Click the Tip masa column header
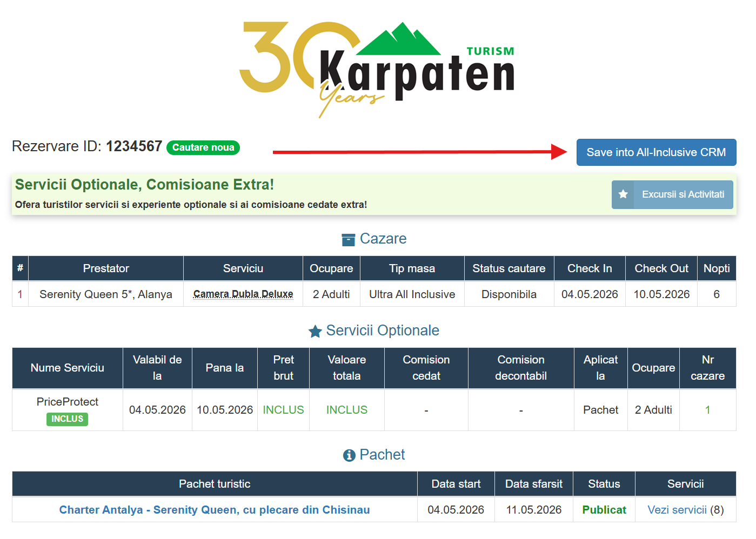The height and width of the screenshot is (539, 756). point(412,268)
